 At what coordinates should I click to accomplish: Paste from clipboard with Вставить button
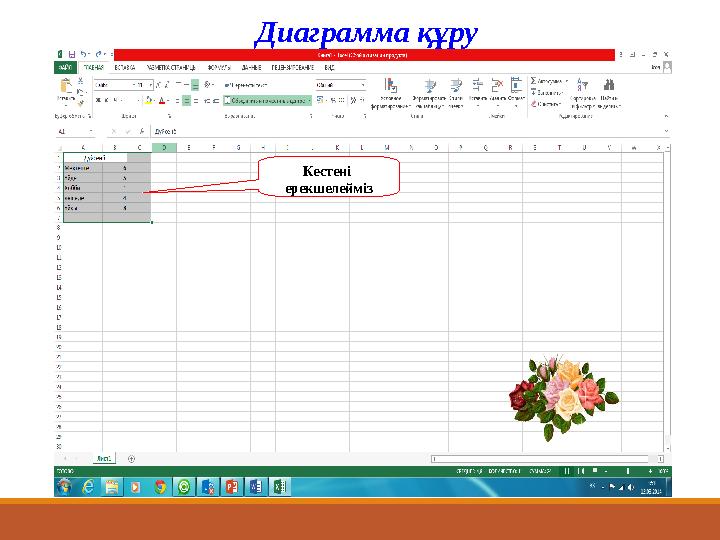click(66, 91)
